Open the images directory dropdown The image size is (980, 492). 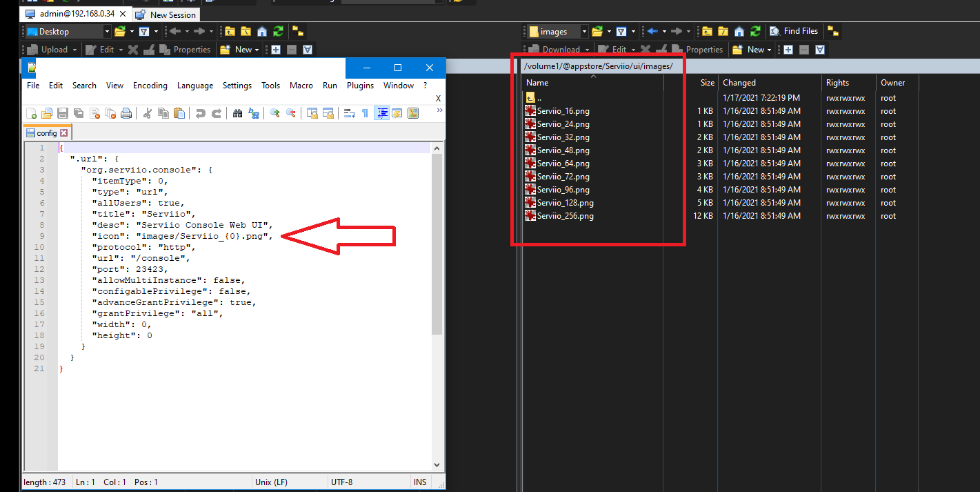click(583, 30)
